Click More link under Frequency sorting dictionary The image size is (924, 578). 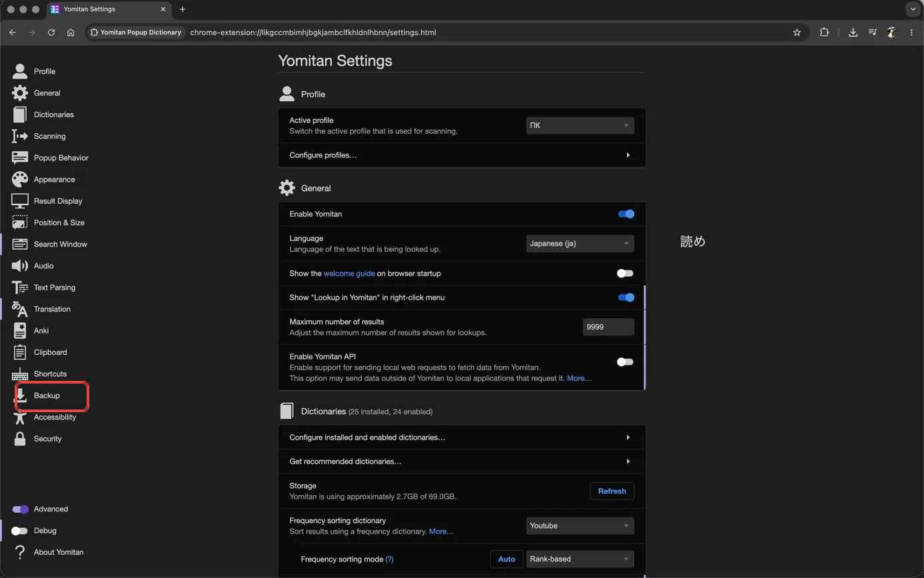click(441, 531)
